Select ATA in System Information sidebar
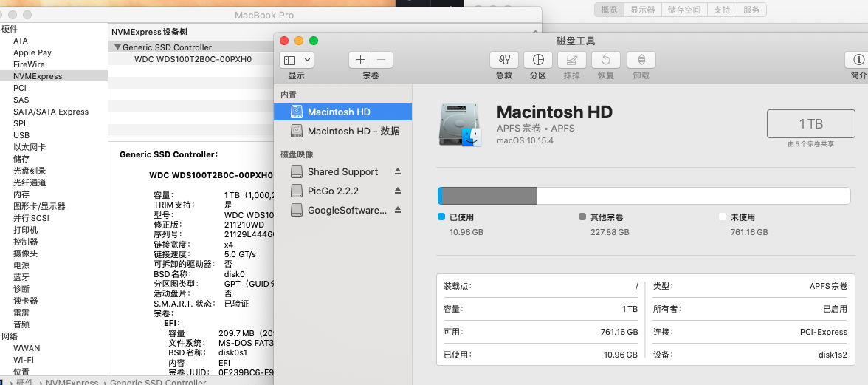The height and width of the screenshot is (385, 868). (x=21, y=41)
